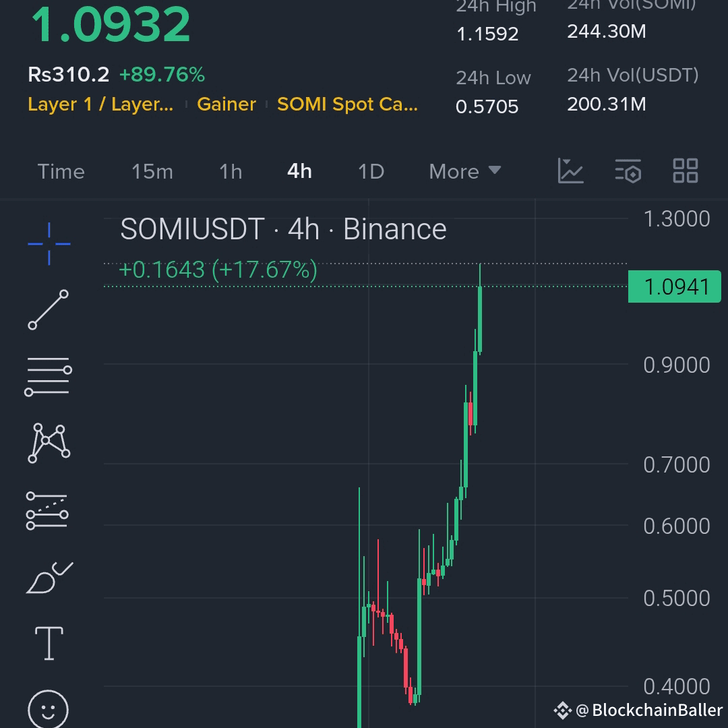The width and height of the screenshot is (728, 728).
Task: Open the chart indicators line icon
Action: [571, 171]
